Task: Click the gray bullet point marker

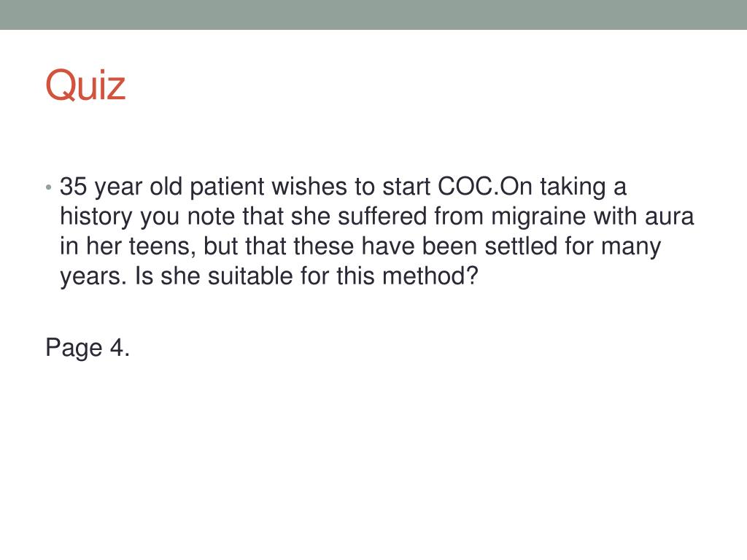Action: tap(49, 187)
